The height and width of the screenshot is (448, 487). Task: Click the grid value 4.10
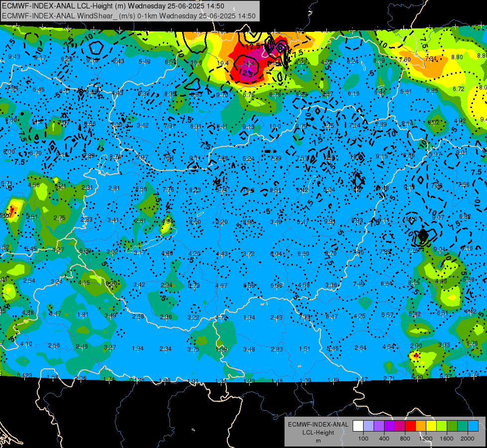click(26, 344)
